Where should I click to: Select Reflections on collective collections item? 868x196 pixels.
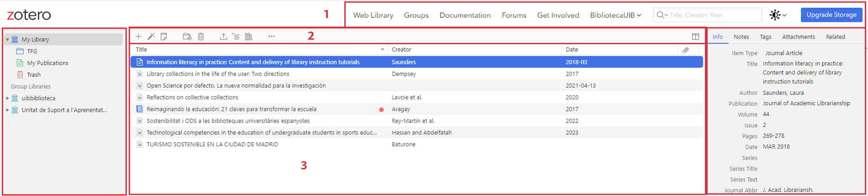coord(417,97)
